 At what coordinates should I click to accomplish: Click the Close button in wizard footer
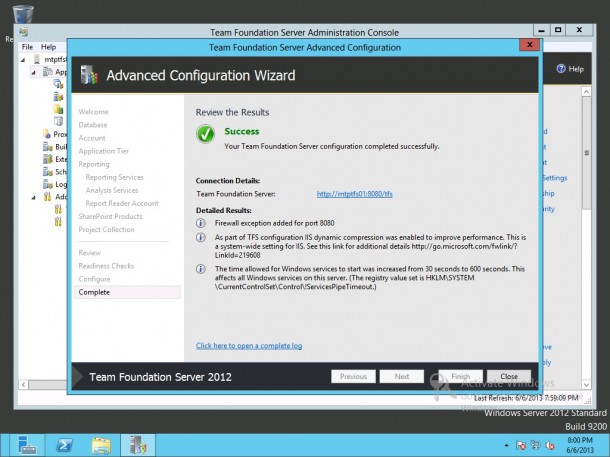509,376
